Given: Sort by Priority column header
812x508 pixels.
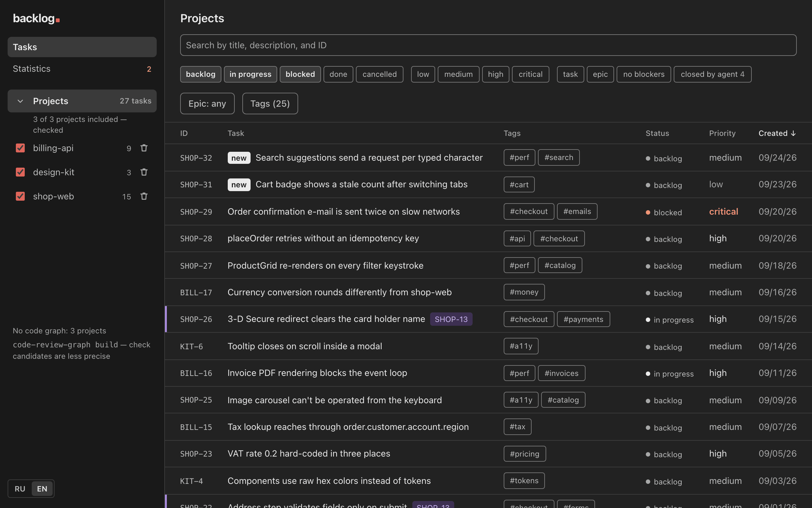Looking at the screenshot, I should pos(722,133).
